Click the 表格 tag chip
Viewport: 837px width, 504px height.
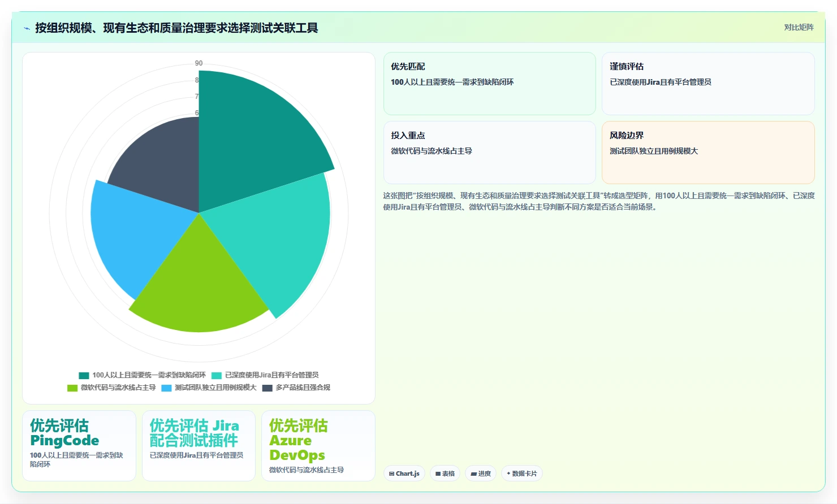coord(445,473)
